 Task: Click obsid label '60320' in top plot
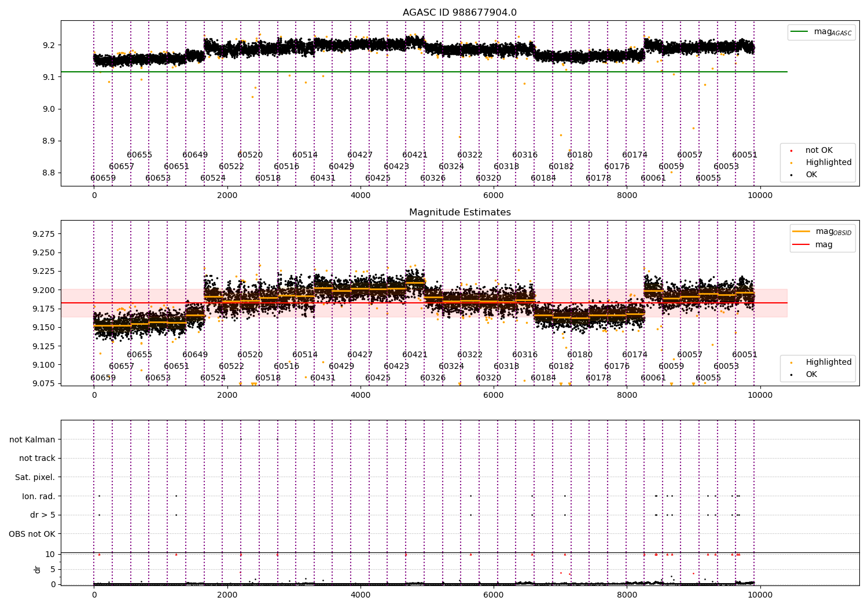coord(488,178)
